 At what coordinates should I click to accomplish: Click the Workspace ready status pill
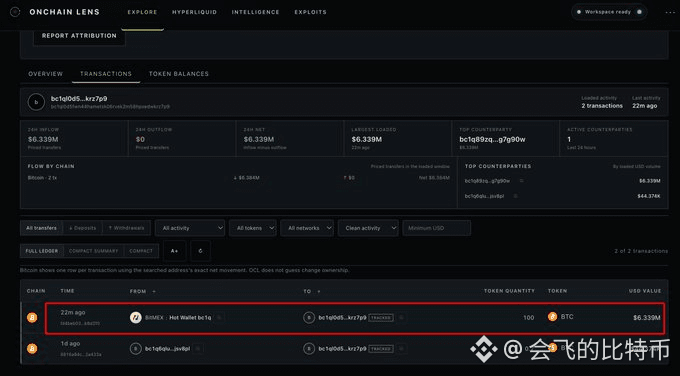(x=609, y=12)
